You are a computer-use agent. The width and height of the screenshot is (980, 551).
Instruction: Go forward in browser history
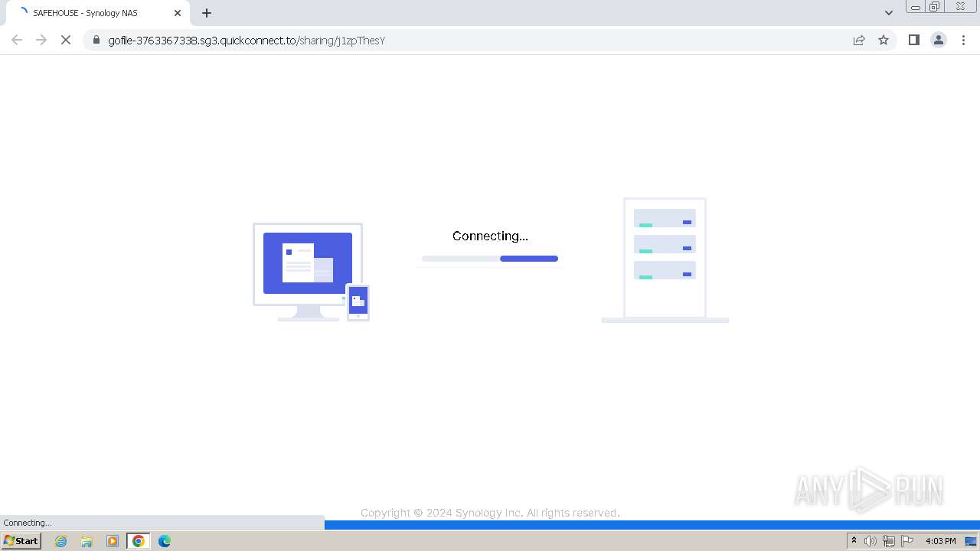click(x=41, y=40)
